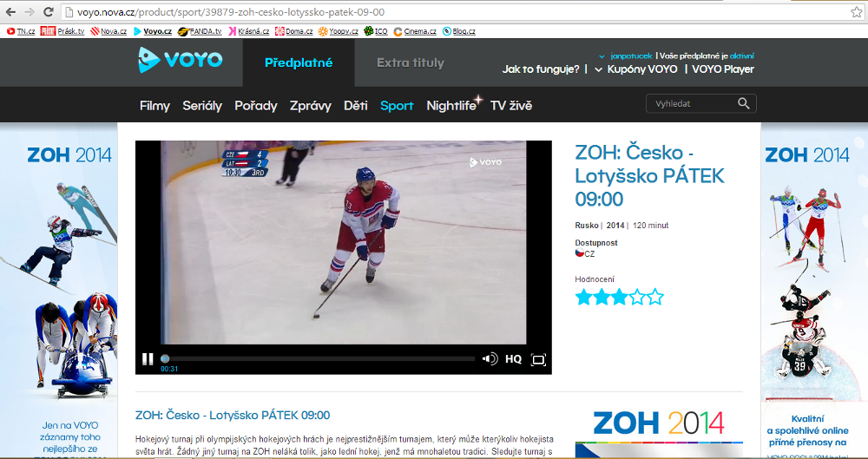Open the Blog.cz bookmark

(459, 31)
